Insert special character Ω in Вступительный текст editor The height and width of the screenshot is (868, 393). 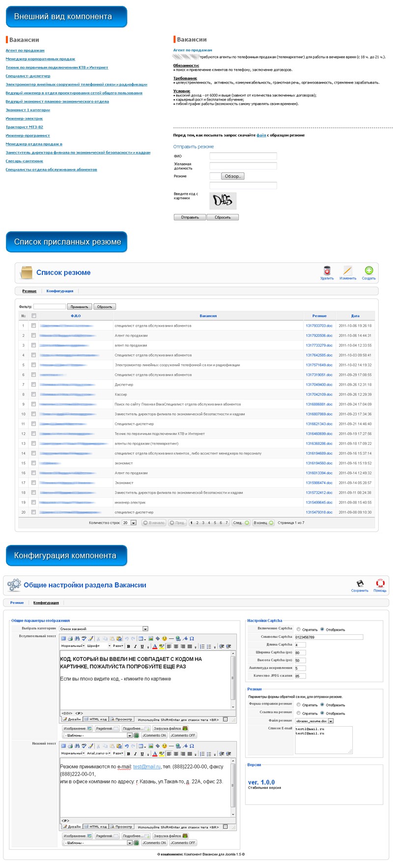192,639
